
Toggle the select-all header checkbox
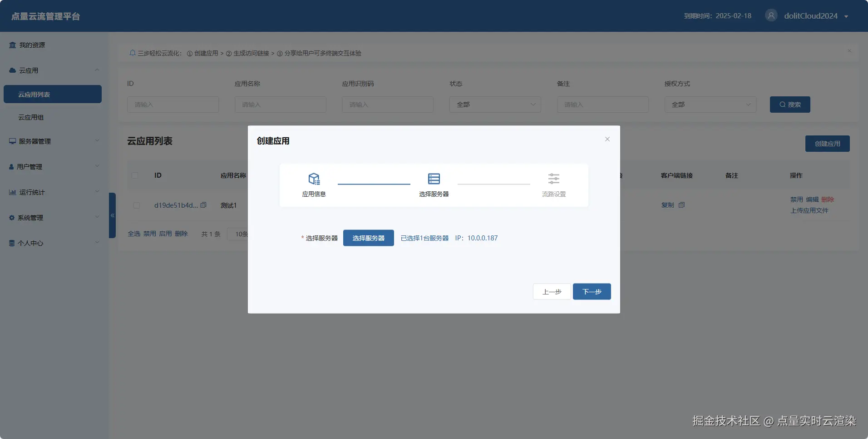135,175
